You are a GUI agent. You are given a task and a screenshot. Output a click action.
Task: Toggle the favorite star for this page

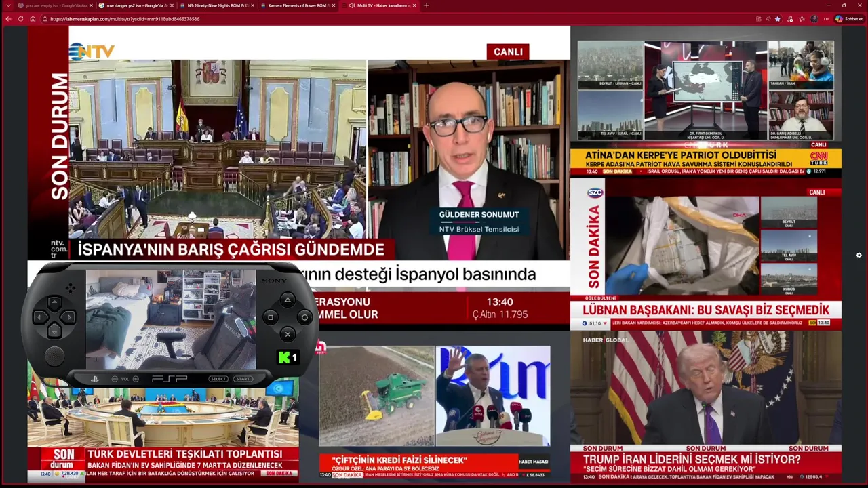tap(777, 19)
